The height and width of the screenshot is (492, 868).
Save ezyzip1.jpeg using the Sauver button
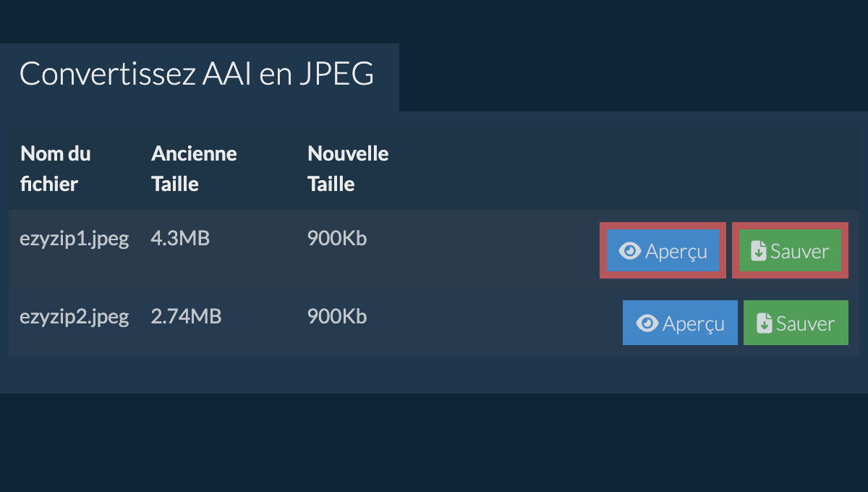click(x=790, y=251)
